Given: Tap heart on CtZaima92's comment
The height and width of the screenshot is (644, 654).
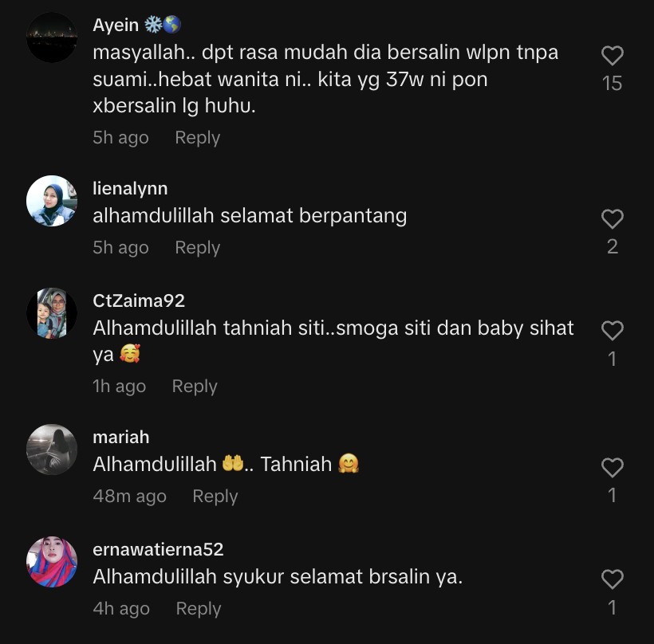Looking at the screenshot, I should 612,331.
